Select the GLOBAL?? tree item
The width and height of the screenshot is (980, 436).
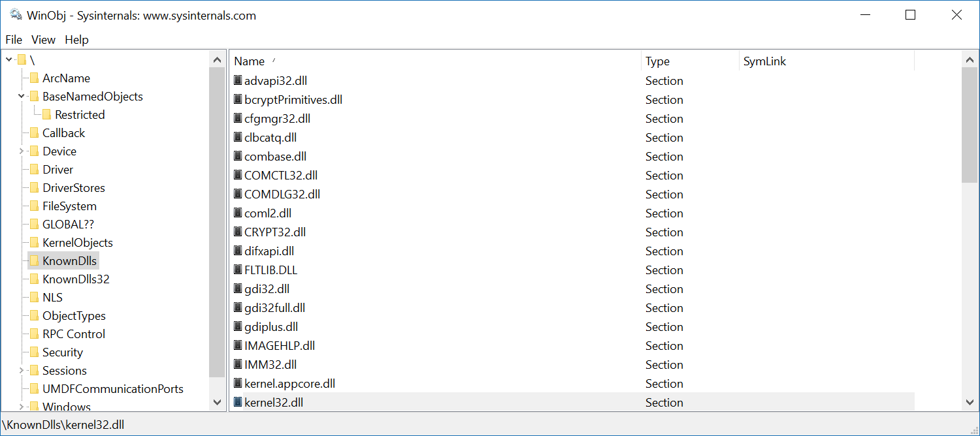point(68,225)
